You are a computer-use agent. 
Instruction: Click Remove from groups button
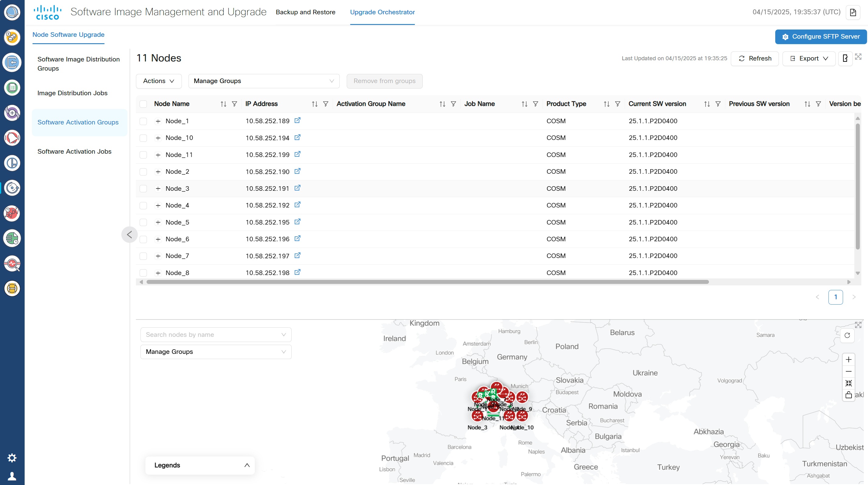384,81
